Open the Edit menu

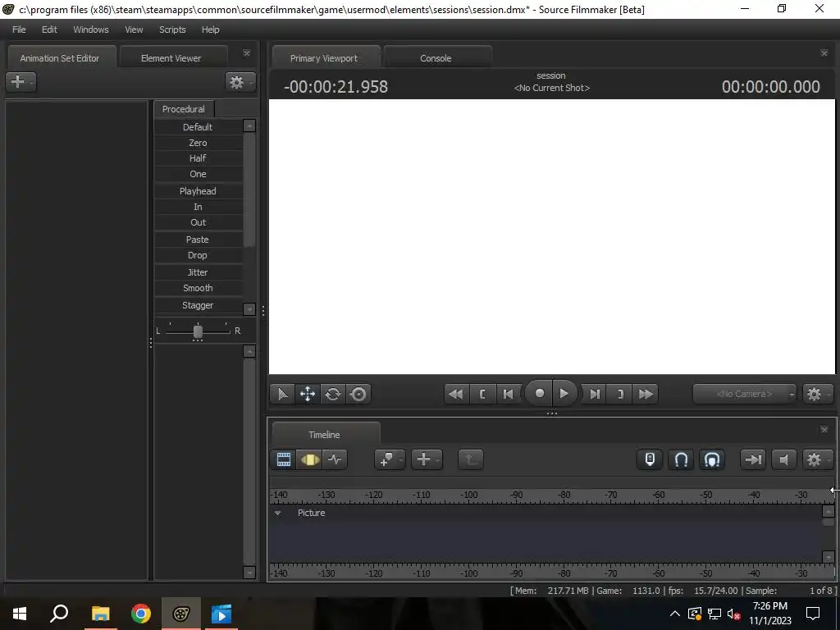pos(49,30)
